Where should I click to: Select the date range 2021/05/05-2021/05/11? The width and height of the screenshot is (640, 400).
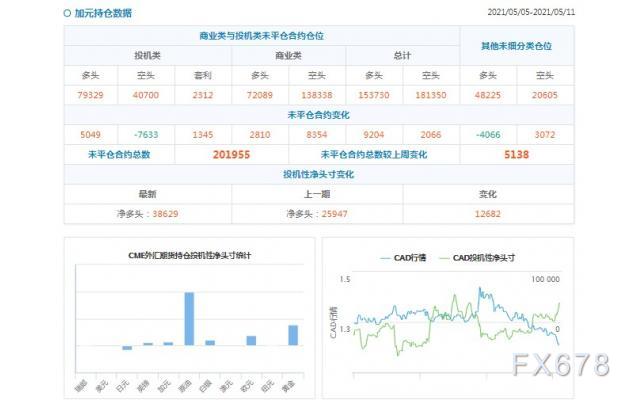(x=531, y=12)
